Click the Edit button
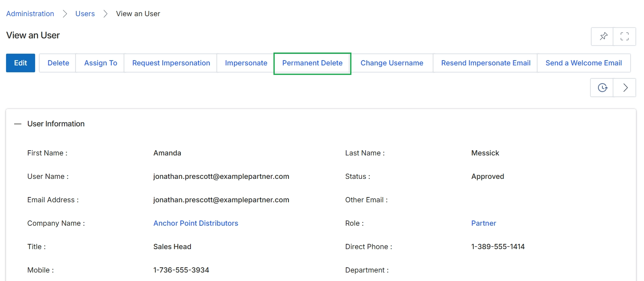The height and width of the screenshot is (281, 644). coord(21,63)
